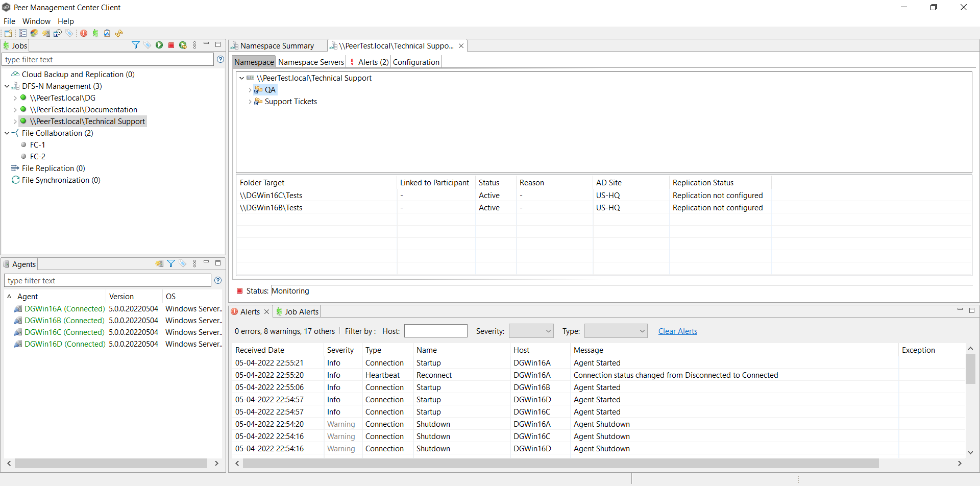
Task: Click the yellow refresh arrows toolbar icon
Action: click(x=119, y=33)
